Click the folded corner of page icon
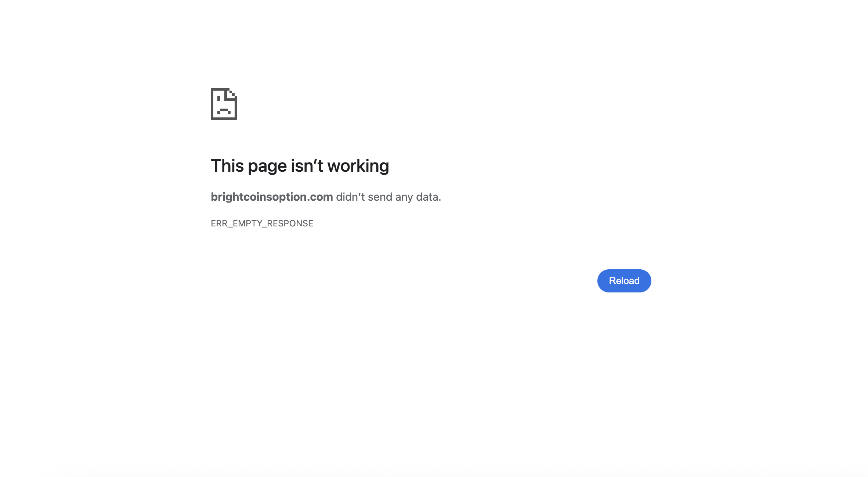 pos(232,94)
